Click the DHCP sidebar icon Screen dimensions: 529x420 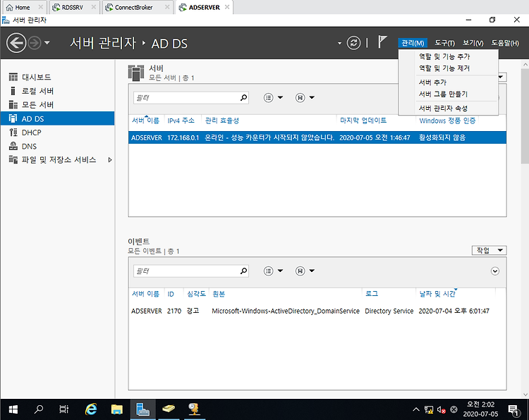pyautogui.click(x=13, y=132)
